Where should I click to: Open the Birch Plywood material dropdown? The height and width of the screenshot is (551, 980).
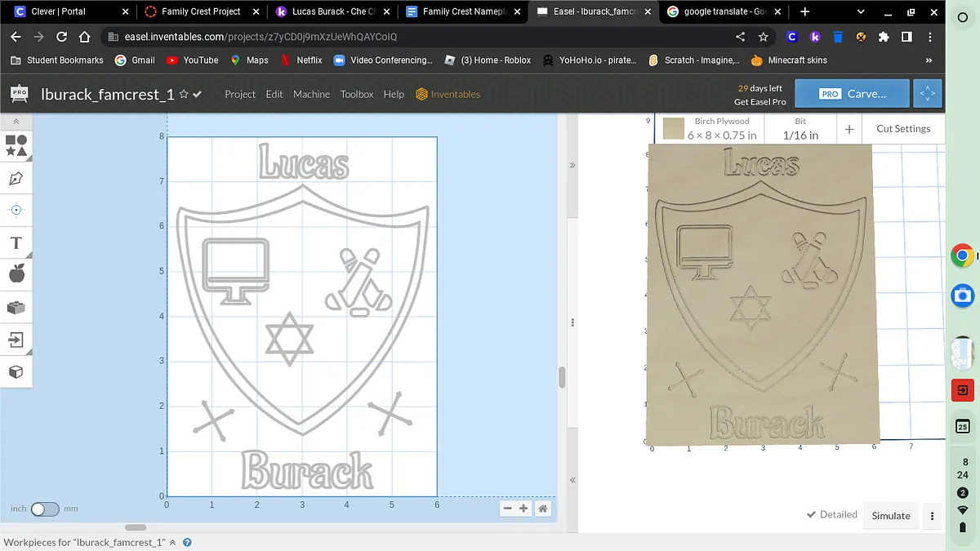722,129
